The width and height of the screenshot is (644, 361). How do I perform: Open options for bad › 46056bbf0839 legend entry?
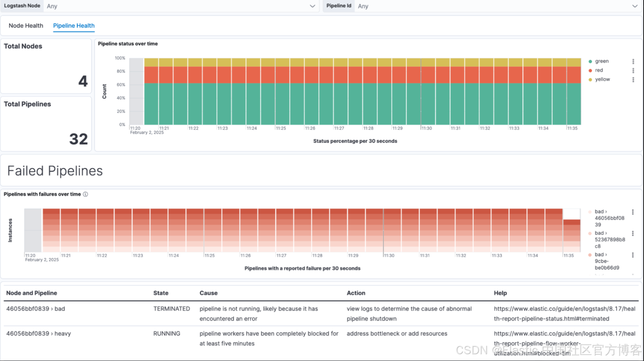[633, 212]
